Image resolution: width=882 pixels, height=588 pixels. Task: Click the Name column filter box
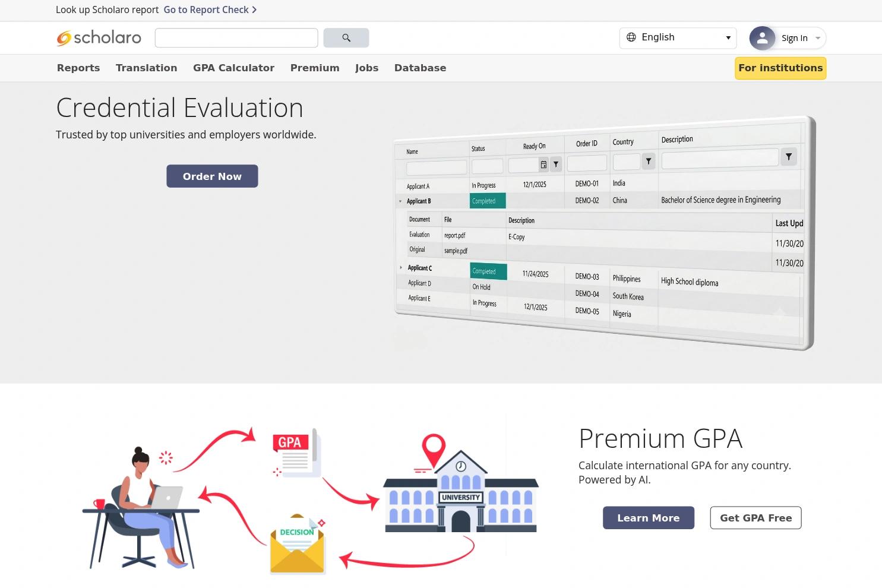437,167
